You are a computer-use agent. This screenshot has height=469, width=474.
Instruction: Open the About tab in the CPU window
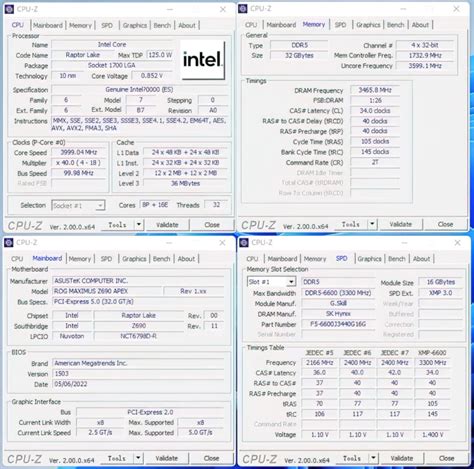pos(187,25)
